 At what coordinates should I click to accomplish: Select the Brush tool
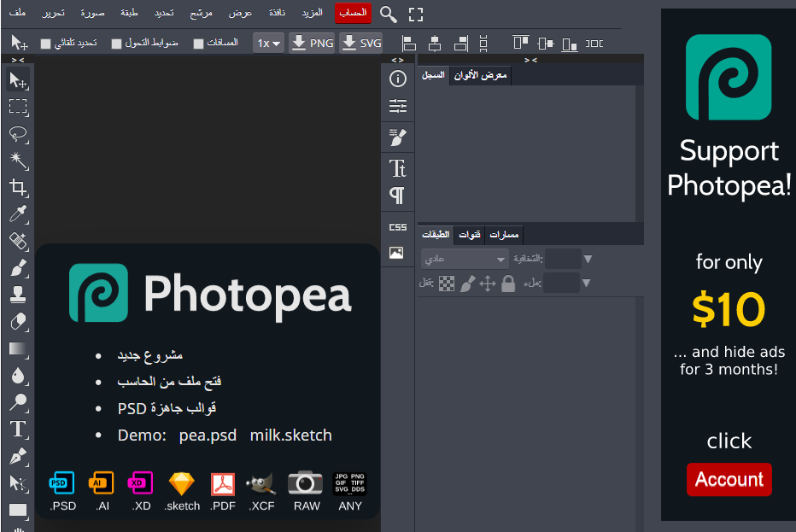click(18, 268)
